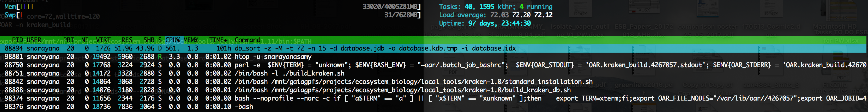Sort by the RES column header
Viewport: 868px width, 112px height.
click(127, 40)
